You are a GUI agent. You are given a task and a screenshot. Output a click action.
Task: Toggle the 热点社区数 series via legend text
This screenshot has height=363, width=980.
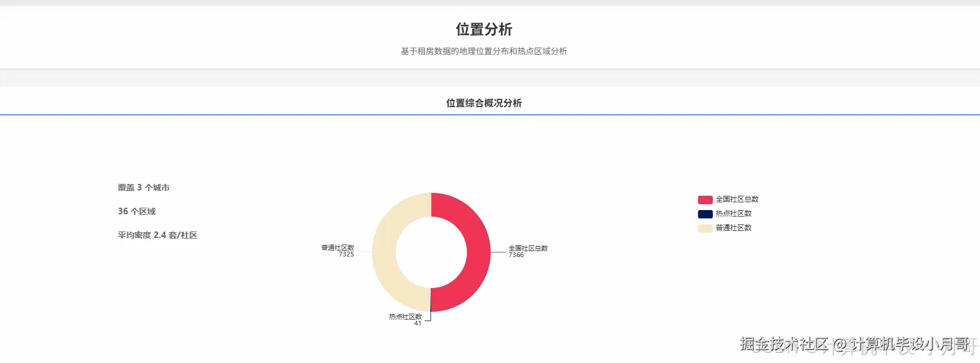point(733,214)
